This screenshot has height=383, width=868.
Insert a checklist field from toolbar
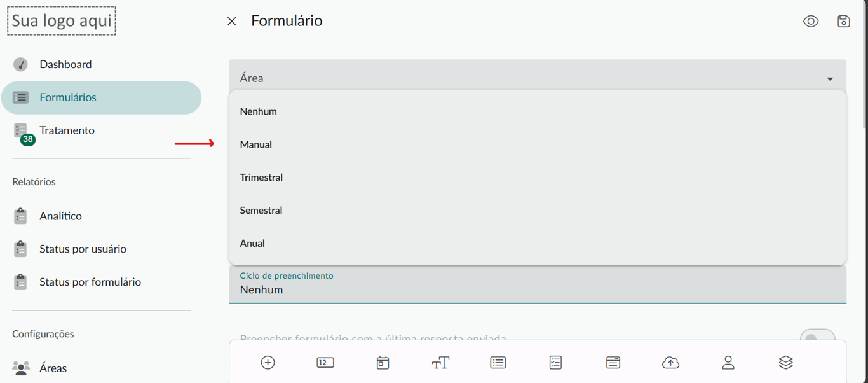coord(555,363)
